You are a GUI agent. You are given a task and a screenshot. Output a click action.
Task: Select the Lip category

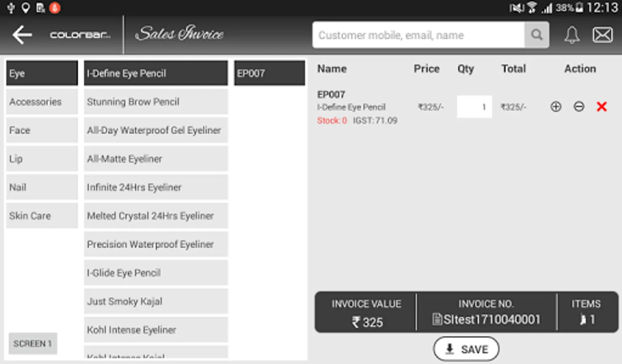(42, 159)
